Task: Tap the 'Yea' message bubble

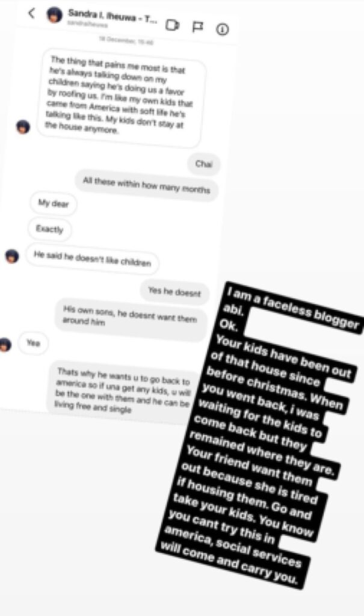Action: pyautogui.click(x=34, y=343)
